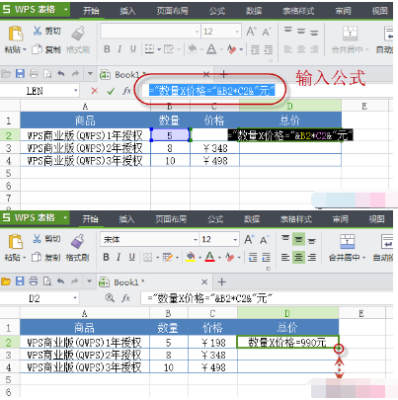Click the magnifier icon beside the D2 name box
Screen dimensions: 398x400
[x=110, y=298]
